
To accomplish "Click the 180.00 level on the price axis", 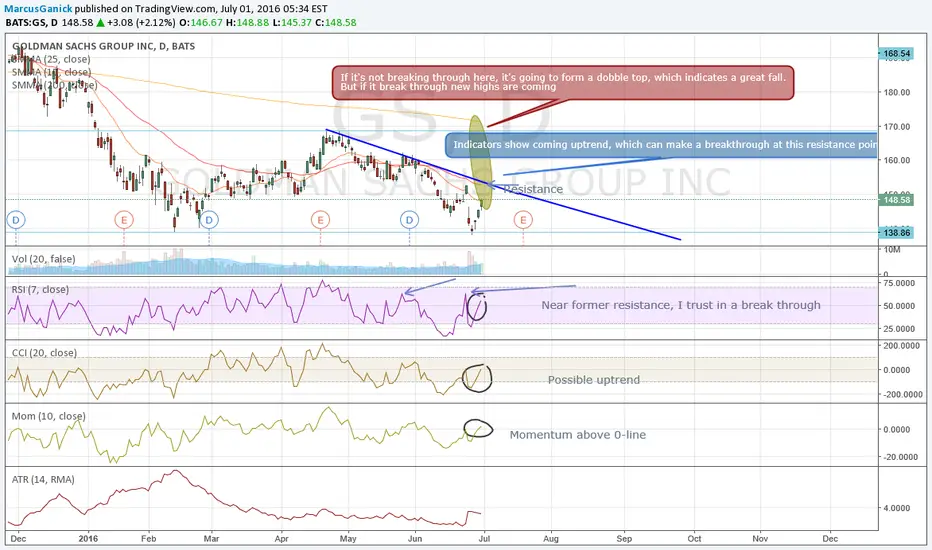I will (x=897, y=92).
